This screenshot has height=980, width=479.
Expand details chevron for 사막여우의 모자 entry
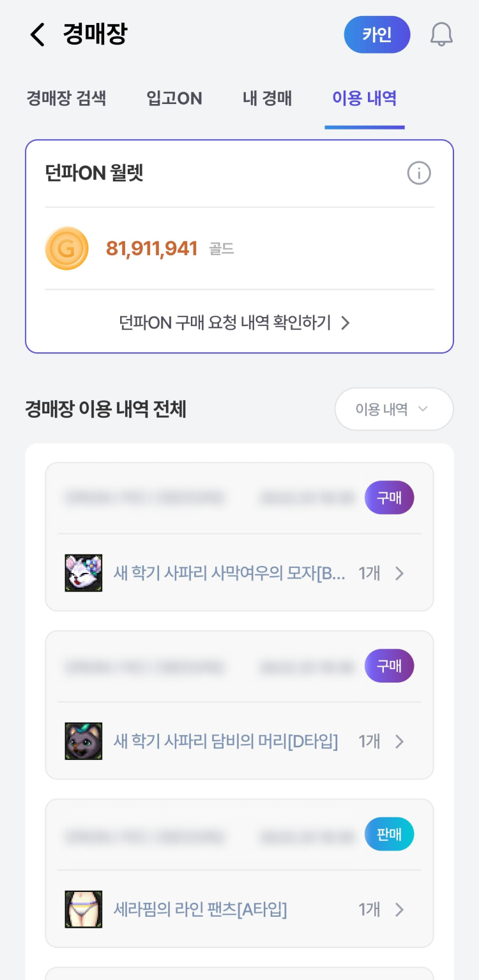tap(400, 574)
